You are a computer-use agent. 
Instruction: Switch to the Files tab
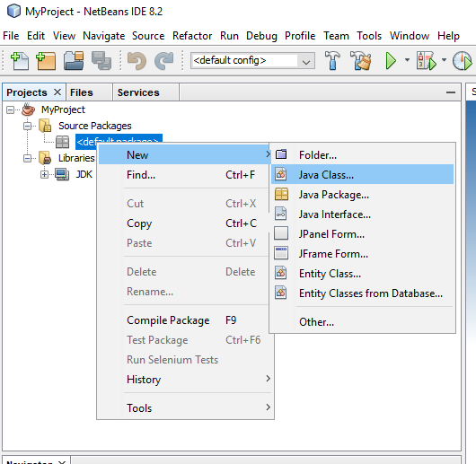coord(82,92)
